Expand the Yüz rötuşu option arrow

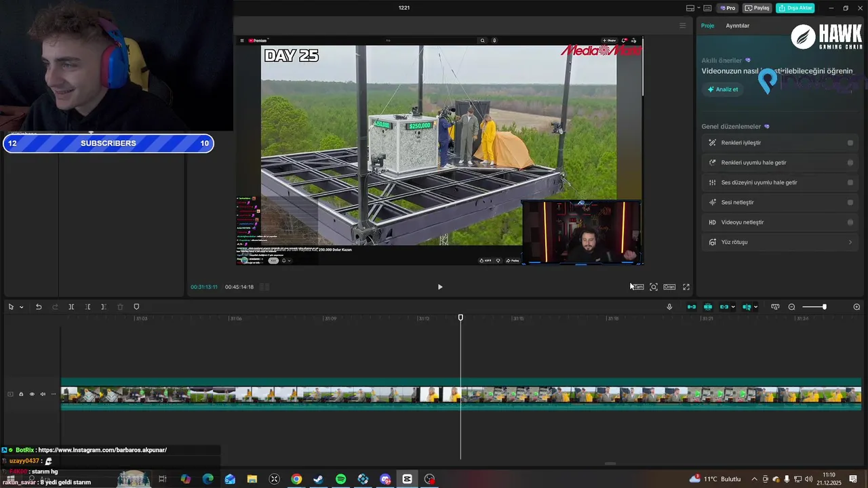tap(850, 242)
